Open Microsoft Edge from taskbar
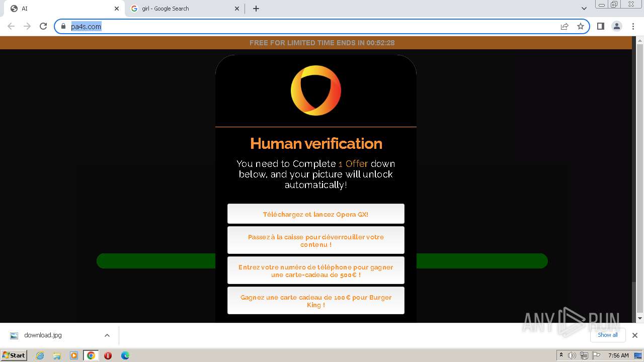The height and width of the screenshot is (362, 644). coord(125,355)
